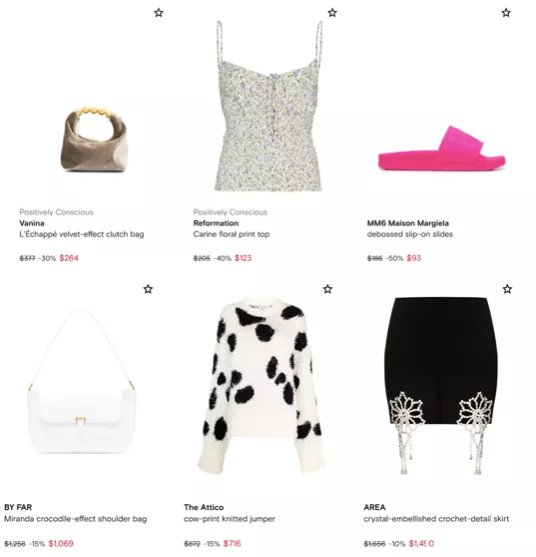The width and height of the screenshot is (536, 557).
Task: Save the AREA skirt using star icon
Action: pyautogui.click(x=508, y=289)
